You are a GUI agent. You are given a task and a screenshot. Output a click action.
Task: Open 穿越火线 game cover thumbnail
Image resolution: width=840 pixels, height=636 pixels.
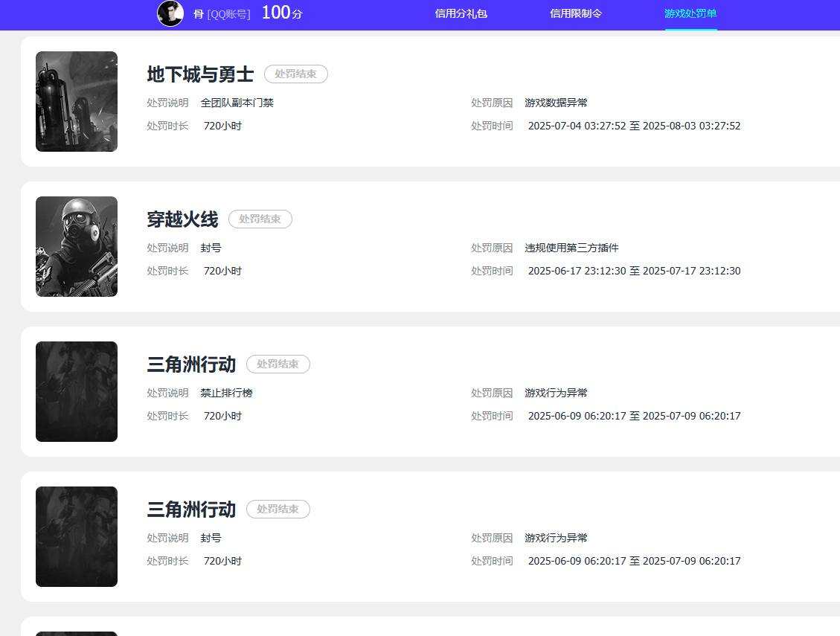tap(77, 246)
